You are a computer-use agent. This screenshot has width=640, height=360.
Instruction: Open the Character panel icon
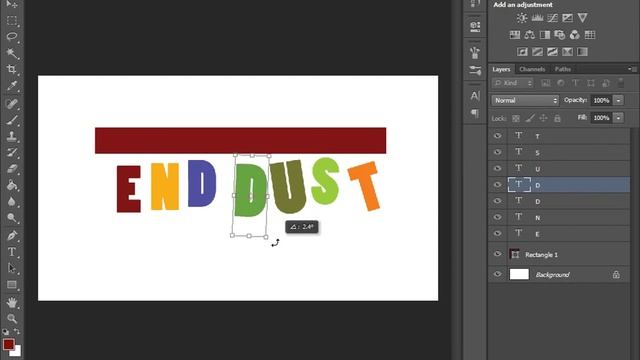(x=475, y=96)
